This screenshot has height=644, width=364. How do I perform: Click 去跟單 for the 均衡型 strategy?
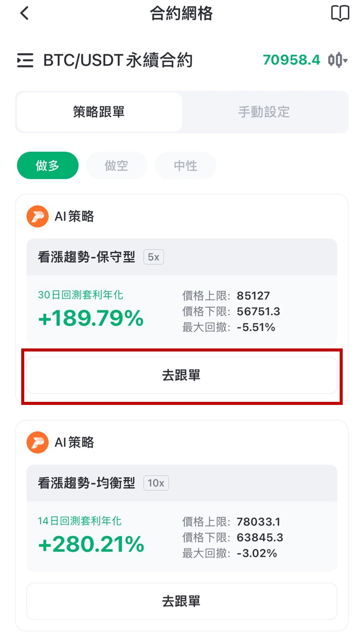(182, 601)
